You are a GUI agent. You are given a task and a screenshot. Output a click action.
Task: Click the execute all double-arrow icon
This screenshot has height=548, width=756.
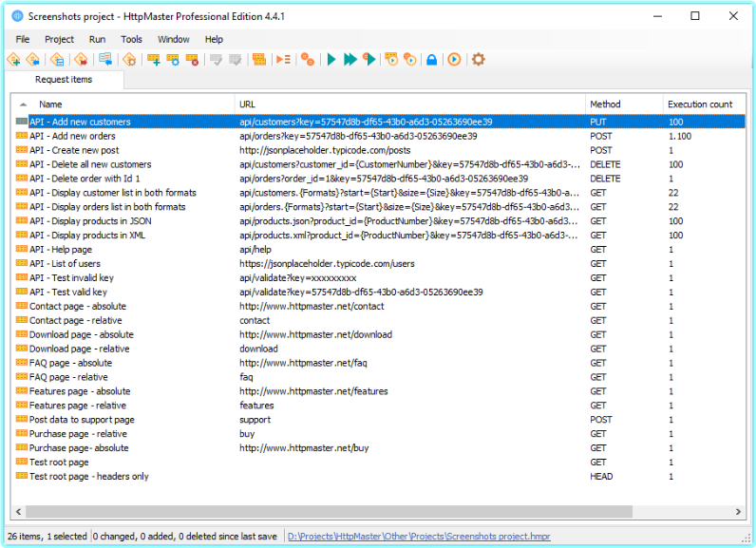(x=350, y=60)
